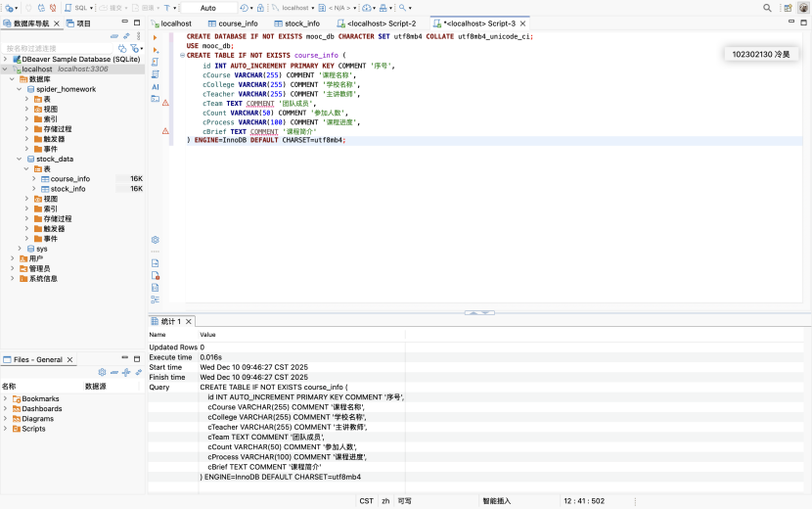
Task: Click the collapse all icon in navigator
Action: [x=114, y=36]
